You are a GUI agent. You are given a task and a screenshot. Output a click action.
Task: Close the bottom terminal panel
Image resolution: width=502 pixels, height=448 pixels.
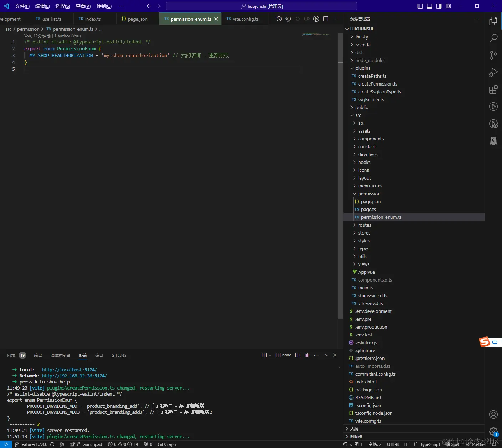335,355
